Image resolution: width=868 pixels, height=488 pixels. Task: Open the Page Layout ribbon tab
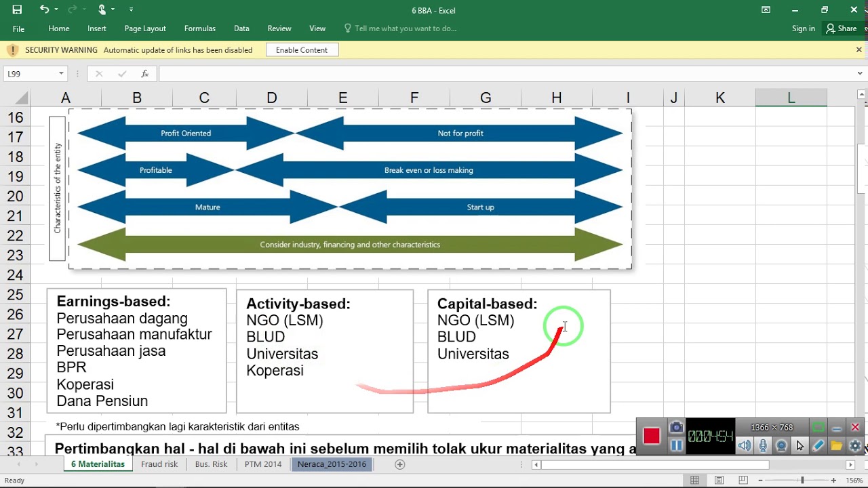click(145, 28)
